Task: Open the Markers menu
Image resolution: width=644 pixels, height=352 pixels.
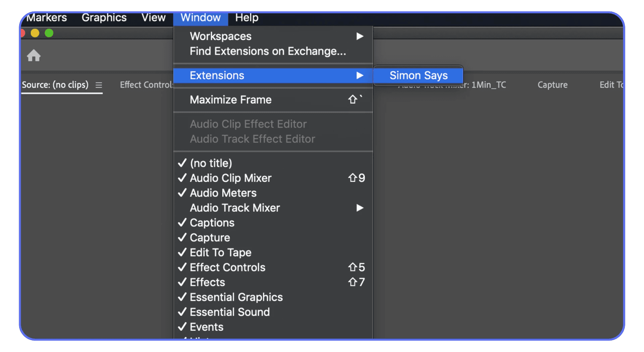Action: [46, 17]
